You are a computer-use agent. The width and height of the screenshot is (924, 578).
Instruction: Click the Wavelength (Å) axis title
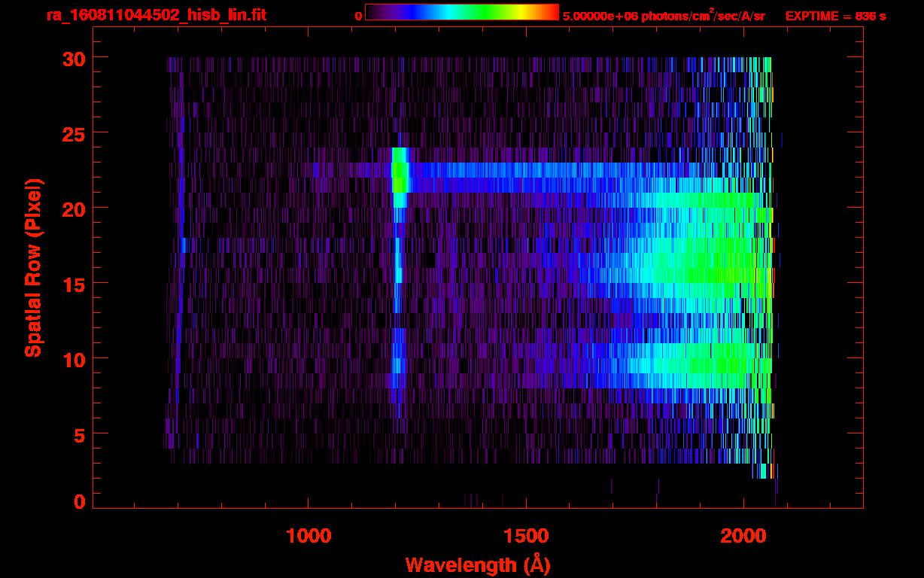coord(478,564)
